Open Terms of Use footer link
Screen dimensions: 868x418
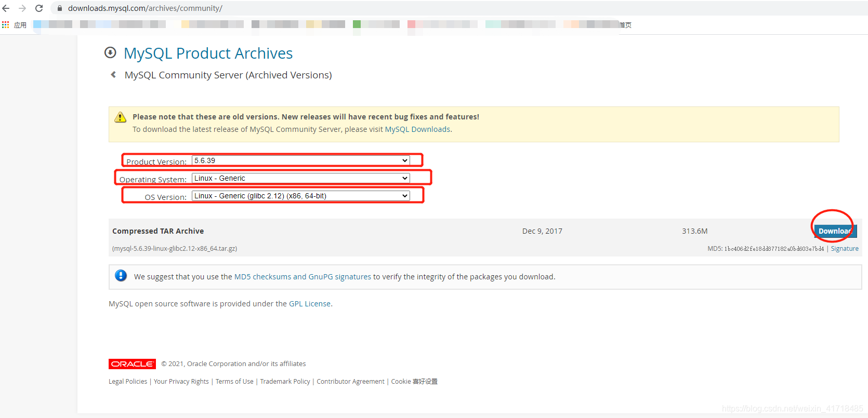(x=234, y=381)
